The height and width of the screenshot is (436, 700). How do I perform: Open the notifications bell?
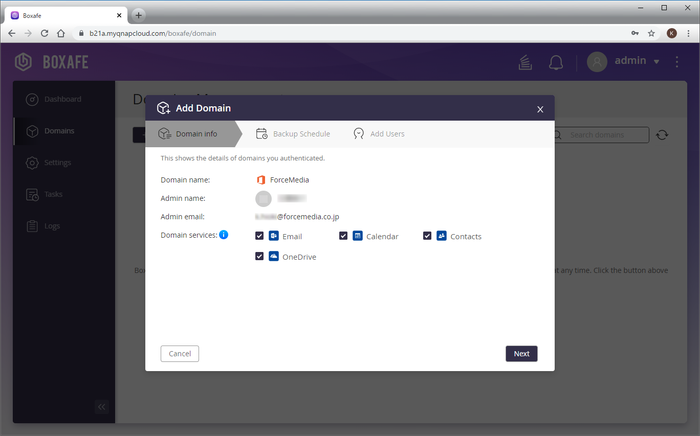pyautogui.click(x=556, y=62)
